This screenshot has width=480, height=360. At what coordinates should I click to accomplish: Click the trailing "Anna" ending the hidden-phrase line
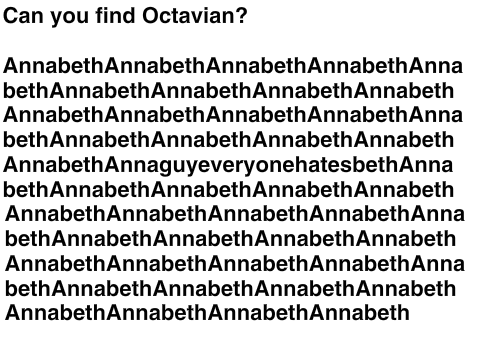tap(426, 165)
